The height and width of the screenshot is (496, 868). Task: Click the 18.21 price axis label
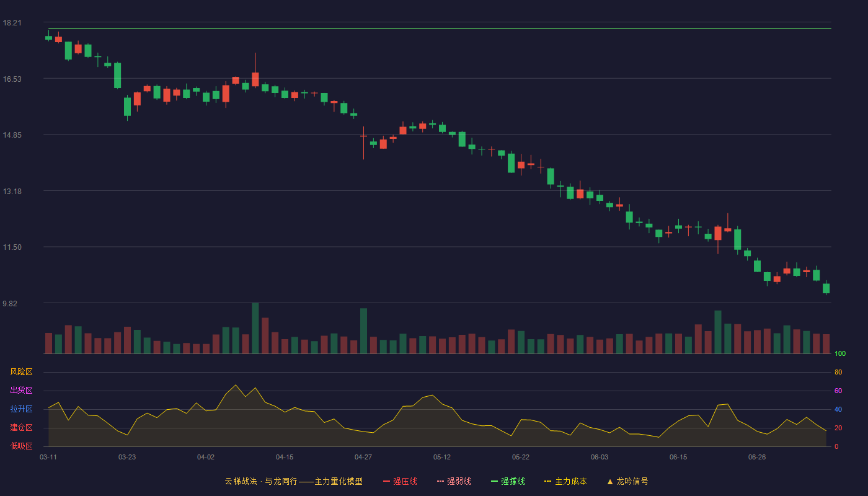[12, 23]
